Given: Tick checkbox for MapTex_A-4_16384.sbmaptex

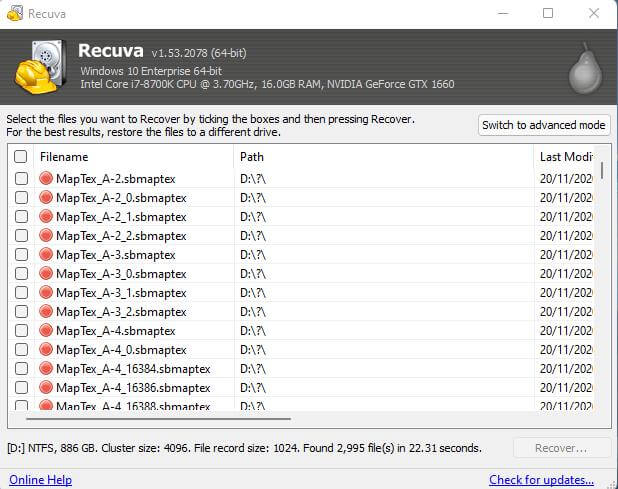Looking at the screenshot, I should [21, 368].
